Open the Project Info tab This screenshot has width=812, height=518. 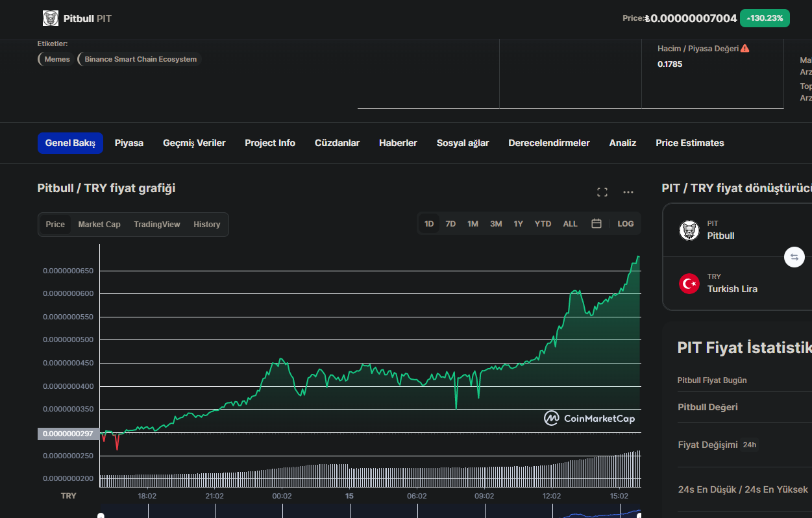[270, 143]
